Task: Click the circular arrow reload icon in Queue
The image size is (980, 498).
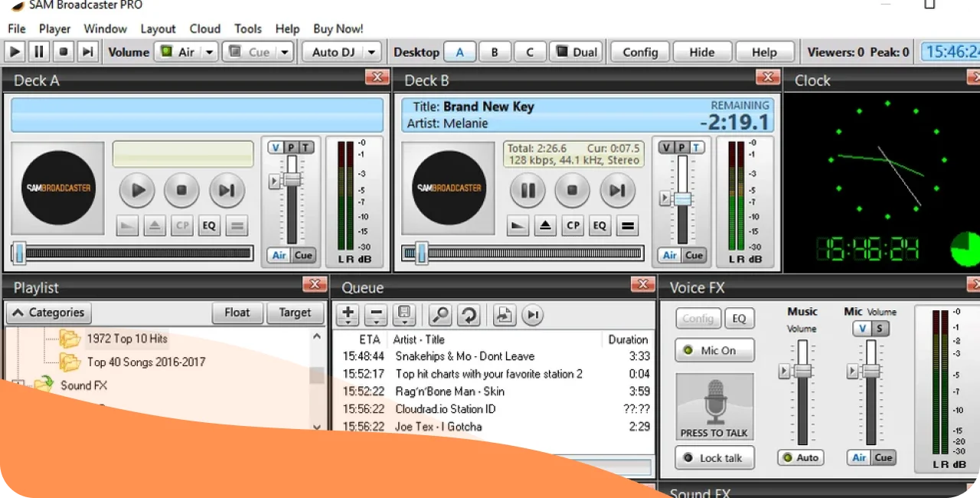Action: click(468, 314)
